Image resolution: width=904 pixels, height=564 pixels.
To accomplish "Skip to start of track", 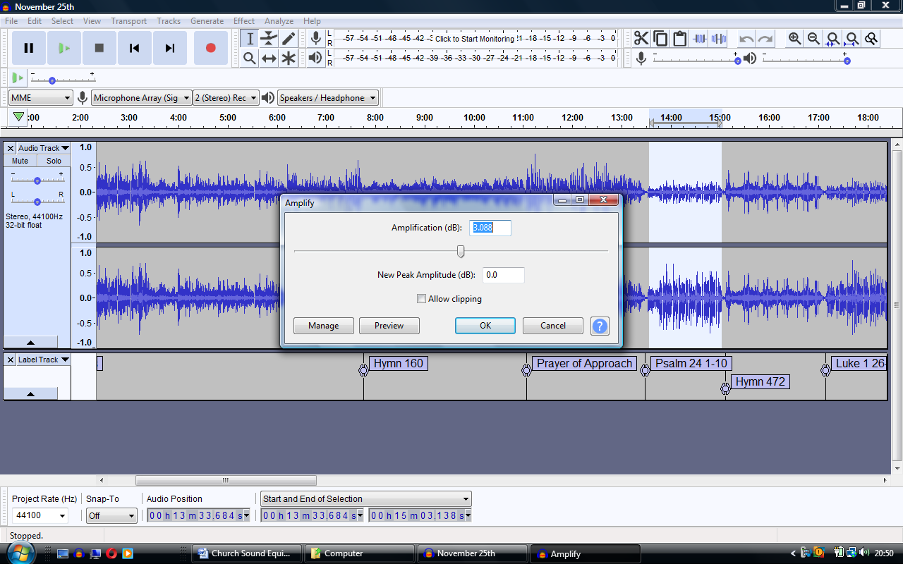I will point(134,48).
